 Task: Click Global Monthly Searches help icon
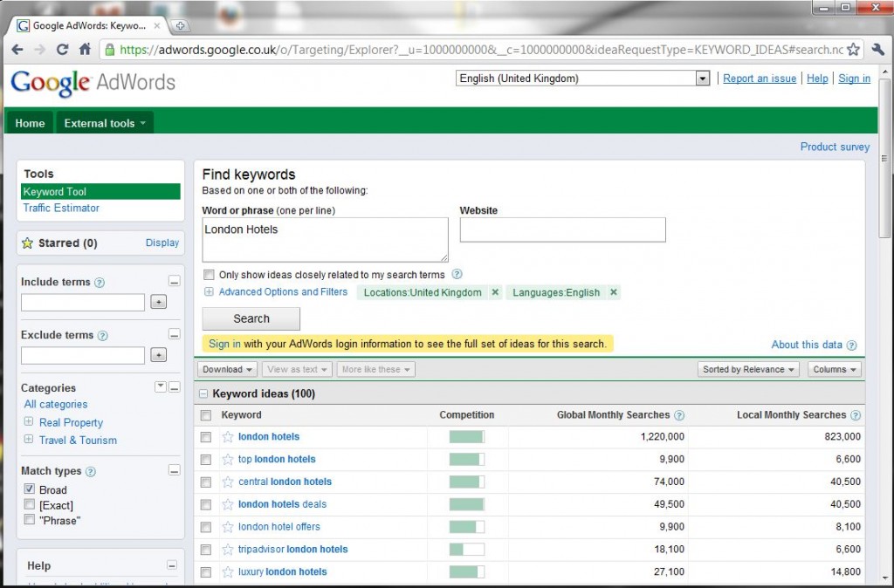pyautogui.click(x=679, y=415)
